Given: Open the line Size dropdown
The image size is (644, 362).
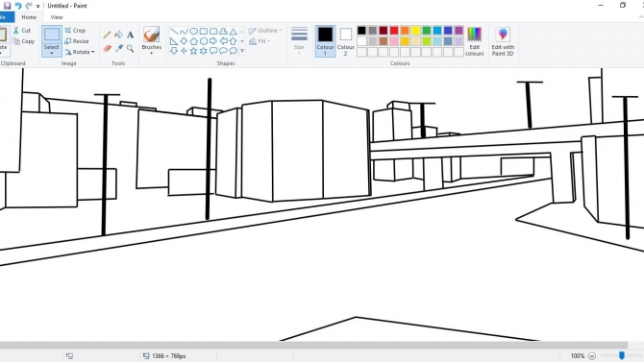Looking at the screenshot, I should click(x=299, y=40).
